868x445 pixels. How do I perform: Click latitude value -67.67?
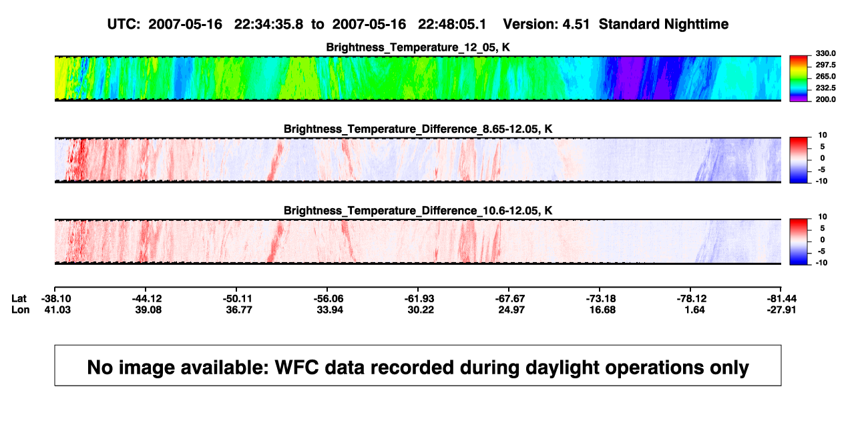pos(511,298)
